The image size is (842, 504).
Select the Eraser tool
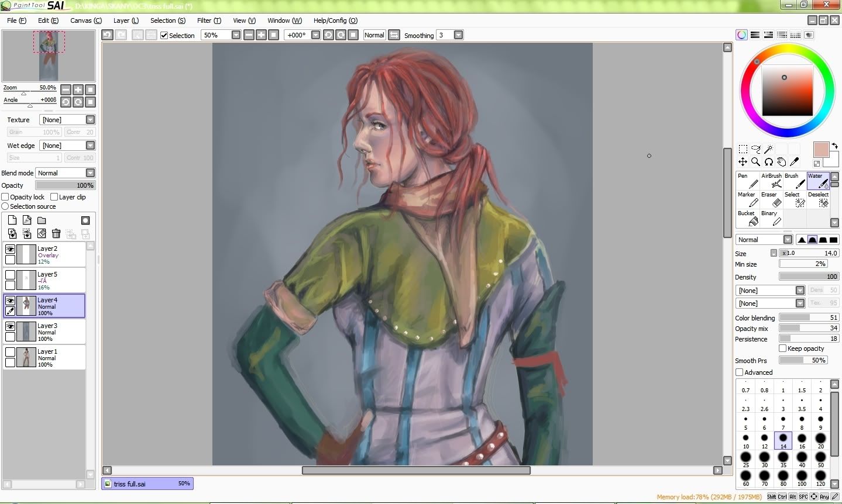point(771,199)
